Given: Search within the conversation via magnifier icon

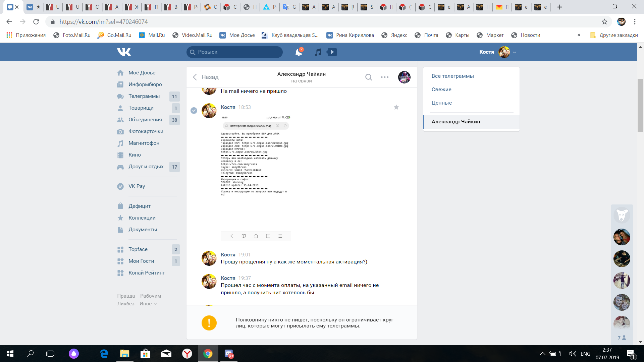Looking at the screenshot, I should coord(368,77).
